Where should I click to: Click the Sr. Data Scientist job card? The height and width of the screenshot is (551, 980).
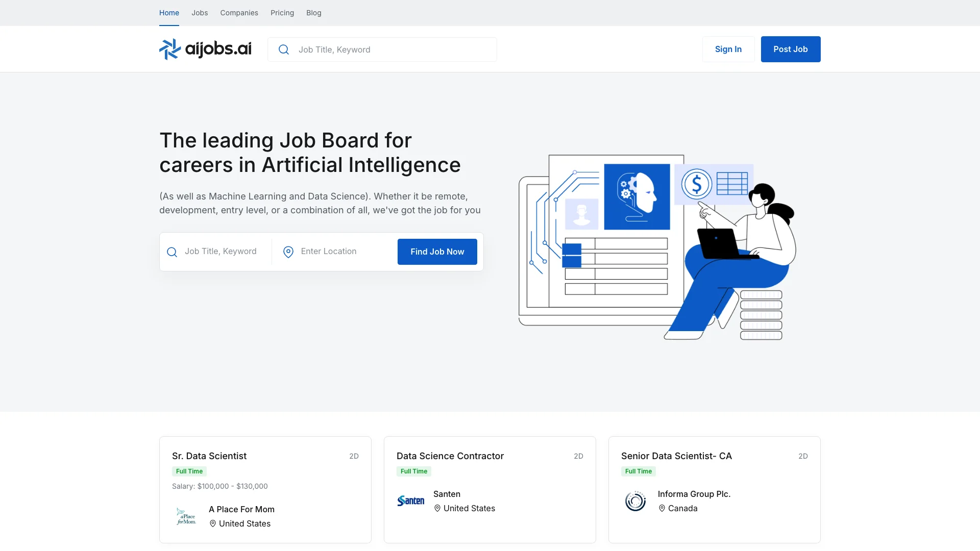[x=265, y=489]
